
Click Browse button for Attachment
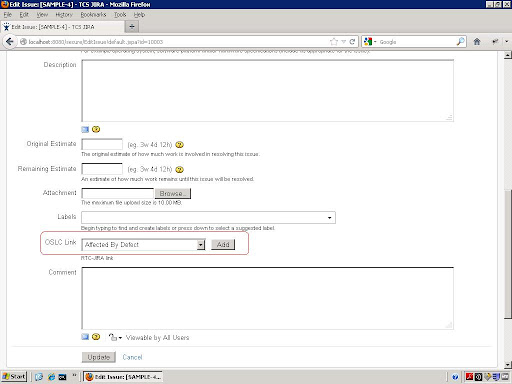(173, 193)
